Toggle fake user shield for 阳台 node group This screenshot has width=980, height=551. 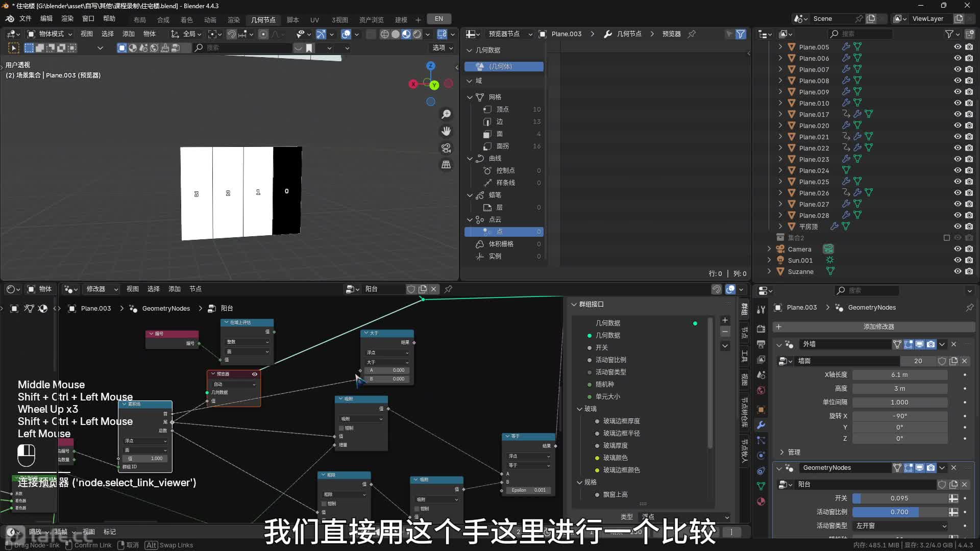click(411, 289)
